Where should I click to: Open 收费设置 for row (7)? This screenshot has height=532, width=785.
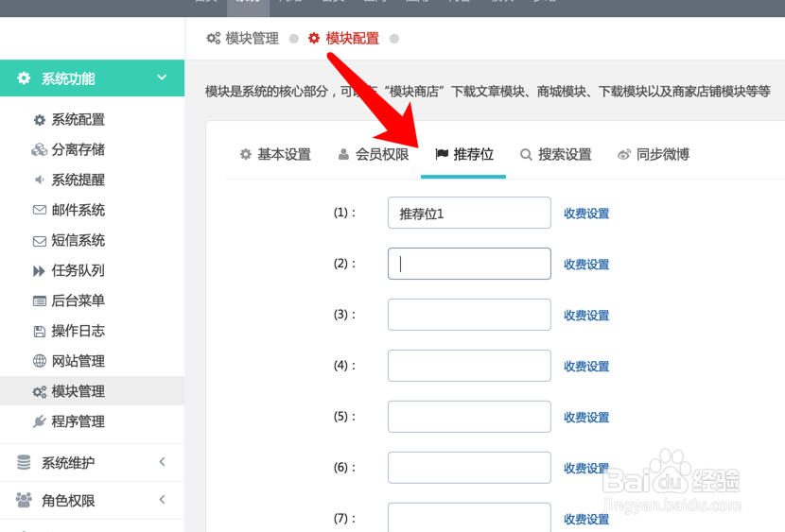pos(586,520)
